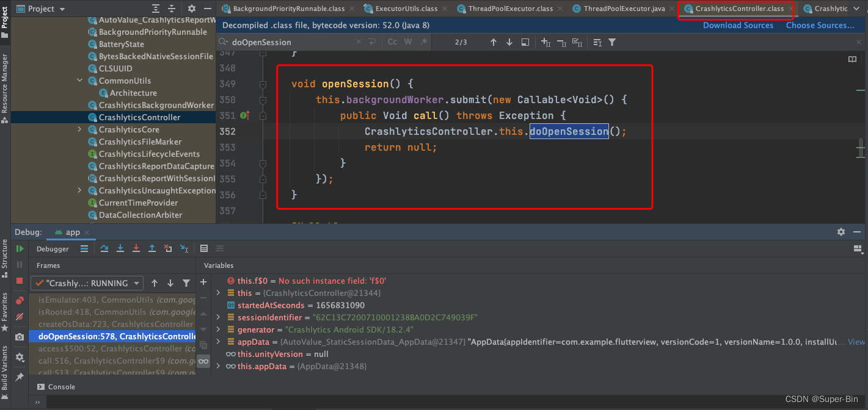Step into with blue down arrow
Image resolution: width=868 pixels, height=410 pixels.
point(120,248)
